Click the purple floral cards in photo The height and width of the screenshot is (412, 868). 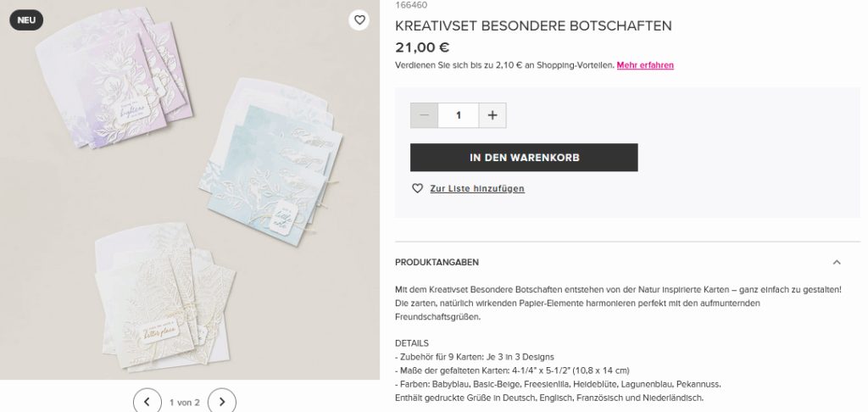point(114,77)
